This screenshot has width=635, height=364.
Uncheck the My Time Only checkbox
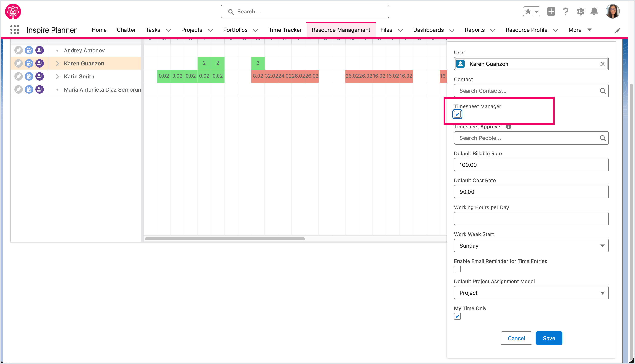[x=457, y=316]
